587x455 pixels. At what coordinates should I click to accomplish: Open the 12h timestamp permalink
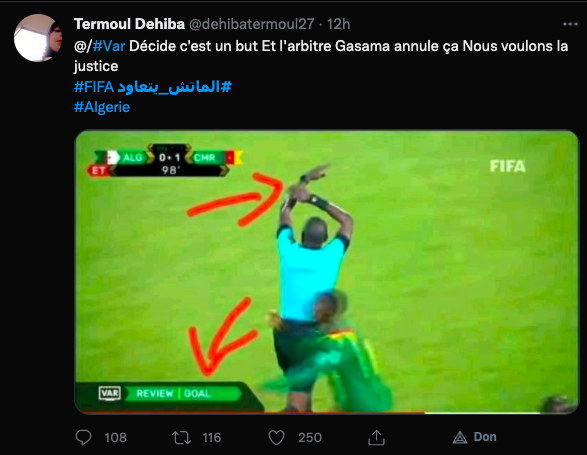pos(338,24)
